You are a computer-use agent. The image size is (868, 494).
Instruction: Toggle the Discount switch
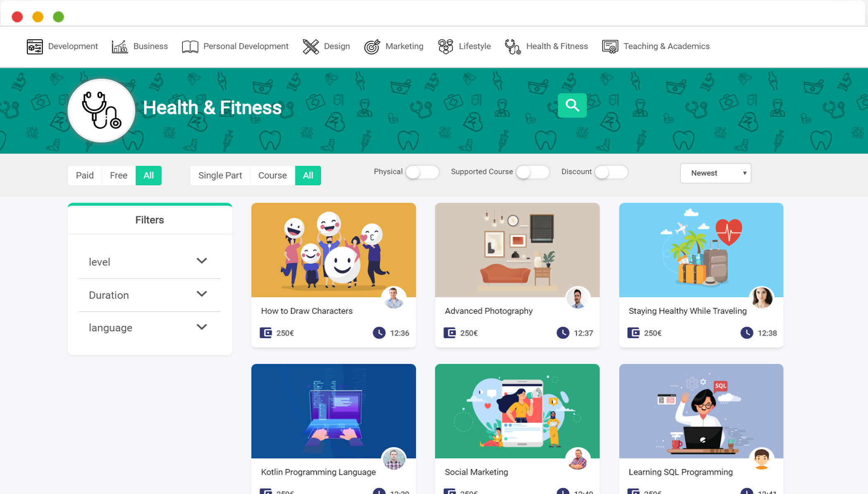pos(611,172)
